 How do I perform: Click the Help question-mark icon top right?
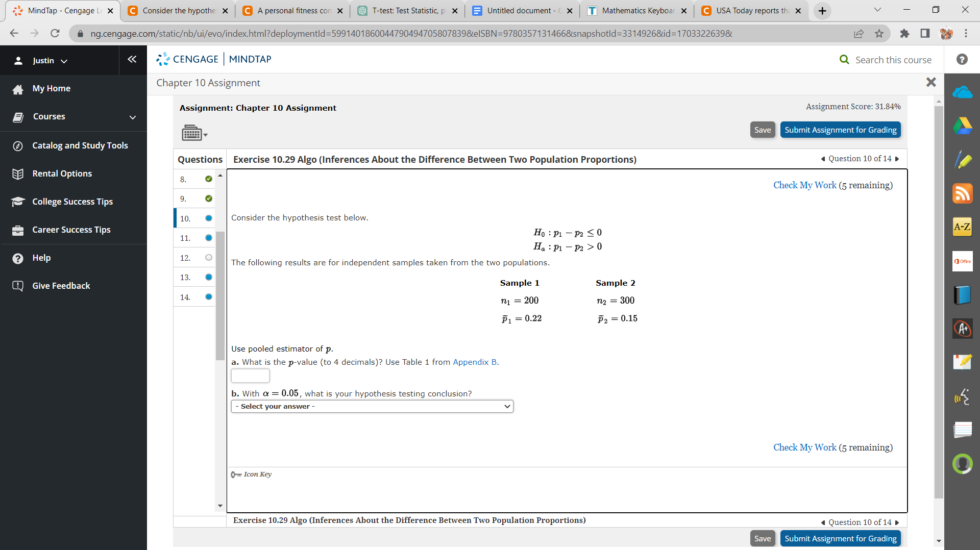(962, 59)
